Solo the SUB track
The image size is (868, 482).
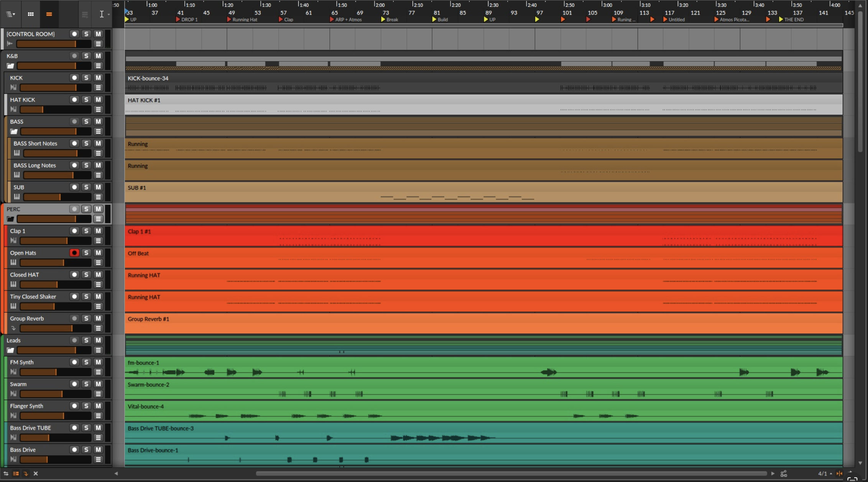(x=86, y=187)
